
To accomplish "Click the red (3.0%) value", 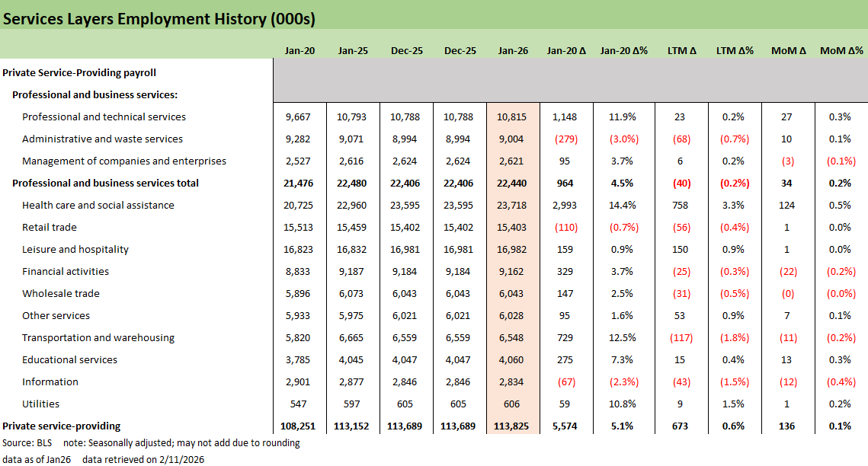I will click(624, 139).
